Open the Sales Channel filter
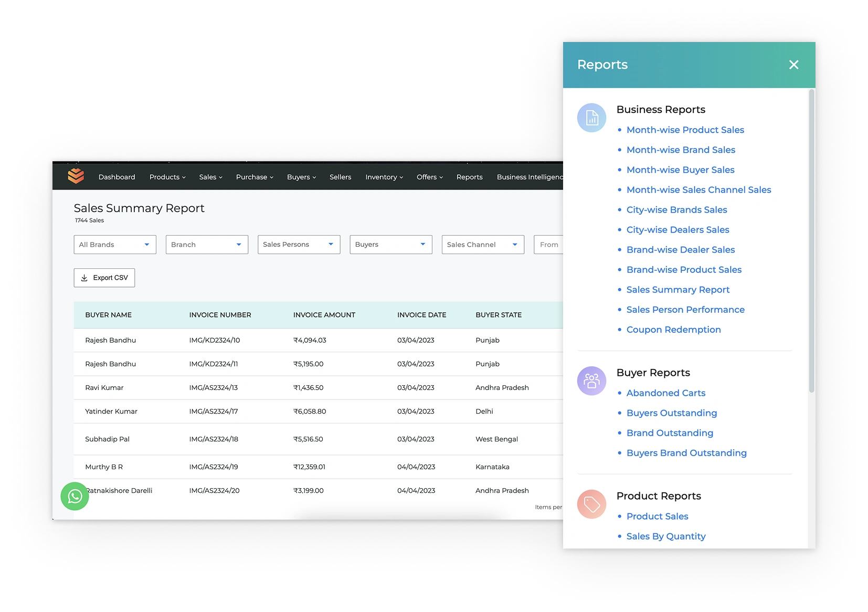The image size is (868, 612). point(483,245)
